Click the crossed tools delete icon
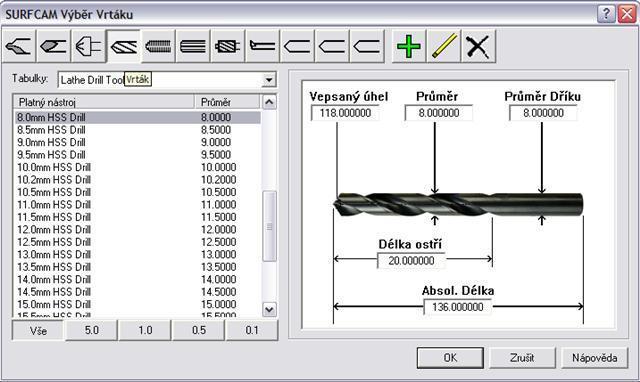 point(478,46)
